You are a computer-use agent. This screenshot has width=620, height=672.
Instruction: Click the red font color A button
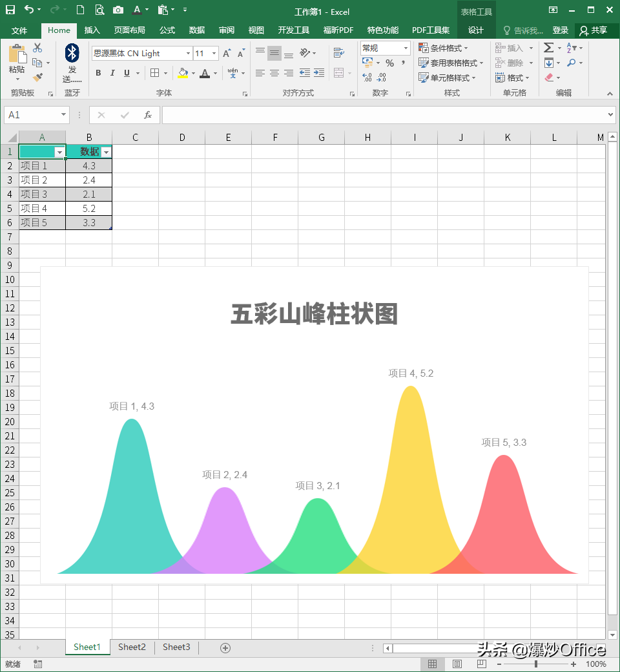click(205, 73)
